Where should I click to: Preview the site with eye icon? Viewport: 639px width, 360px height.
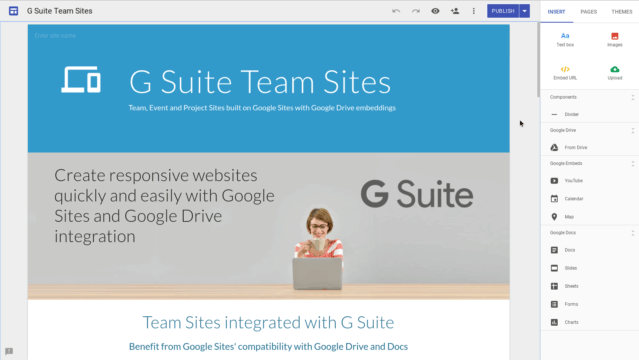point(435,11)
